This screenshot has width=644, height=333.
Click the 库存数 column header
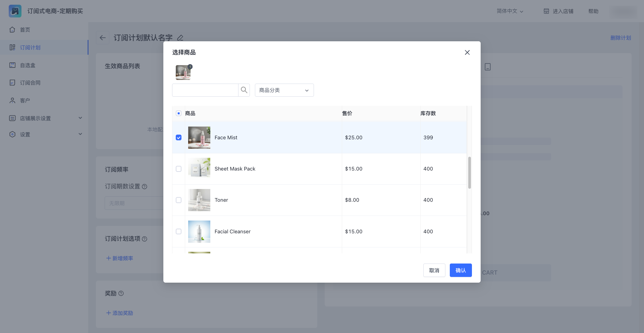pyautogui.click(x=428, y=113)
